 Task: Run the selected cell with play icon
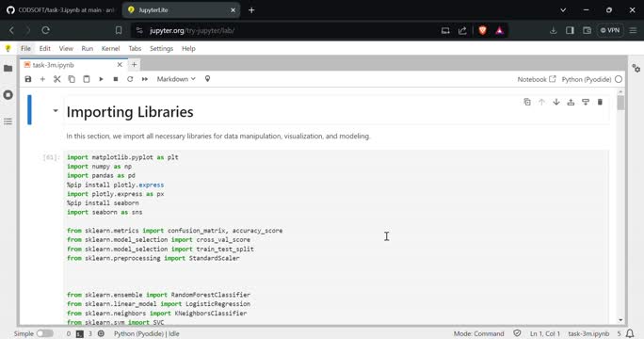coord(101,79)
